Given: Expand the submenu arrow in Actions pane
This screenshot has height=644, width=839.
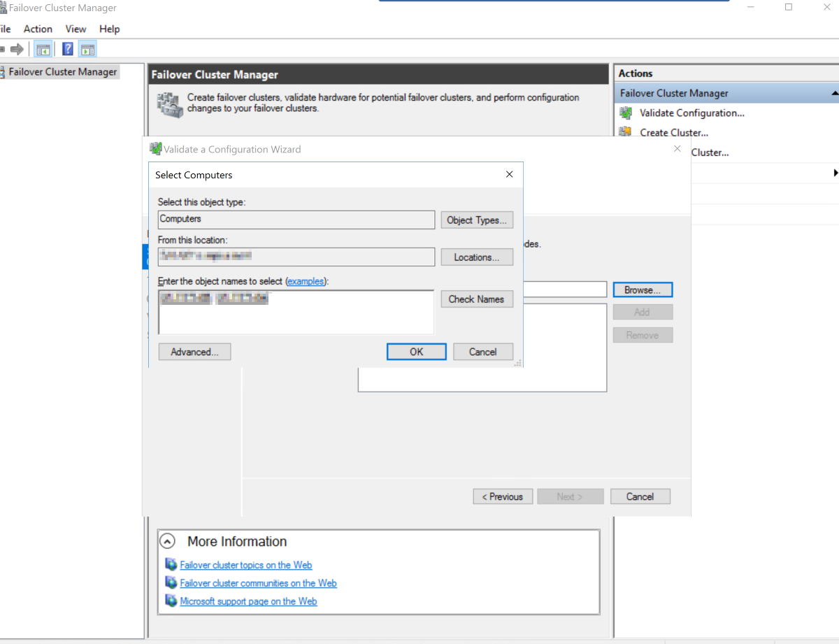Looking at the screenshot, I should 836,173.
